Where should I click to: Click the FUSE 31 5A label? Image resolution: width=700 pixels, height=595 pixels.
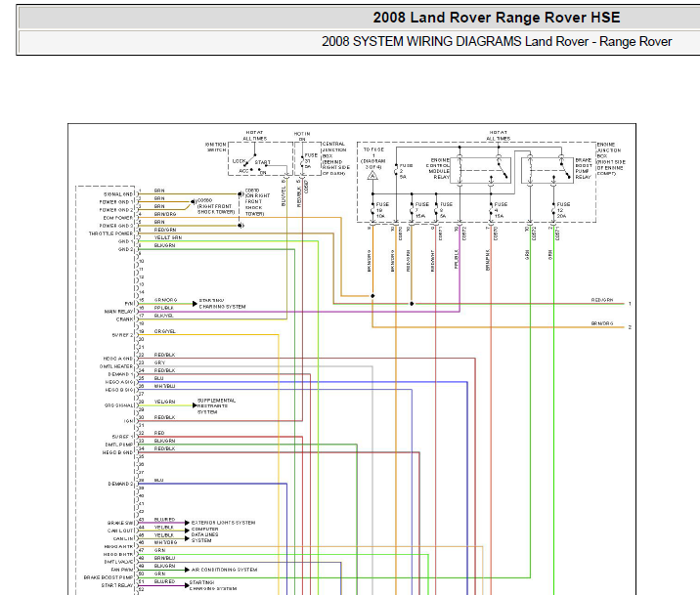(x=311, y=161)
